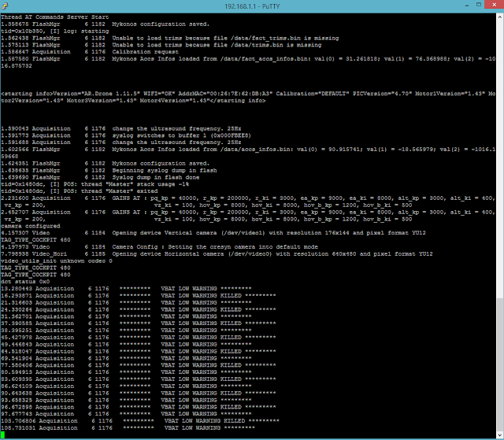
Task: Click the 'AR.Drone 1.11.5' version text
Action: pos(111,94)
